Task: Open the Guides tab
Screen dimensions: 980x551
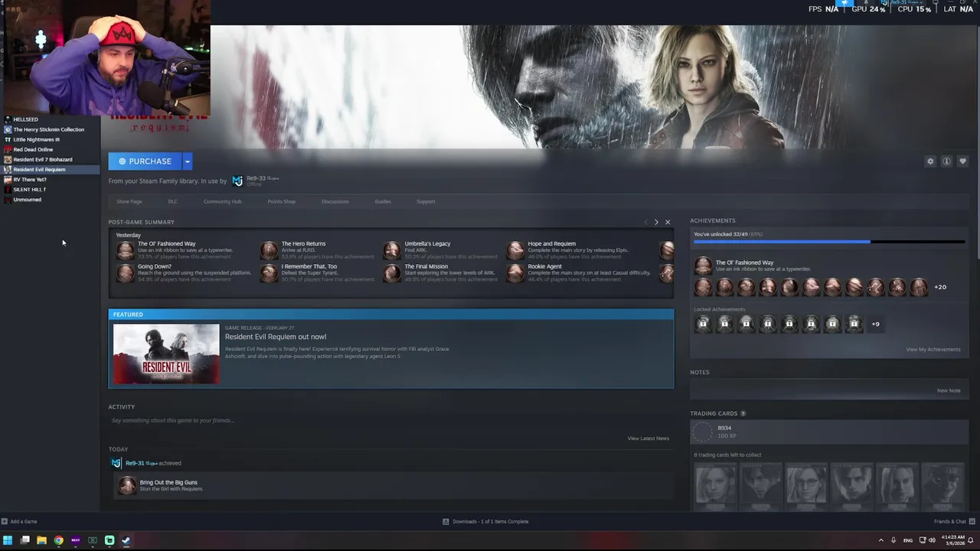Action: (x=383, y=201)
